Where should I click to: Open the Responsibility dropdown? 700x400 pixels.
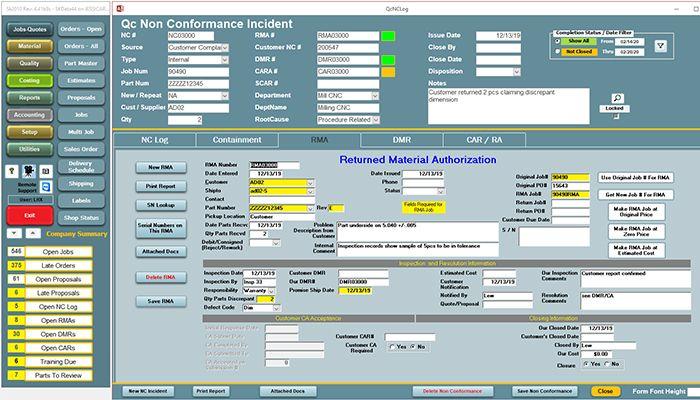[272, 291]
